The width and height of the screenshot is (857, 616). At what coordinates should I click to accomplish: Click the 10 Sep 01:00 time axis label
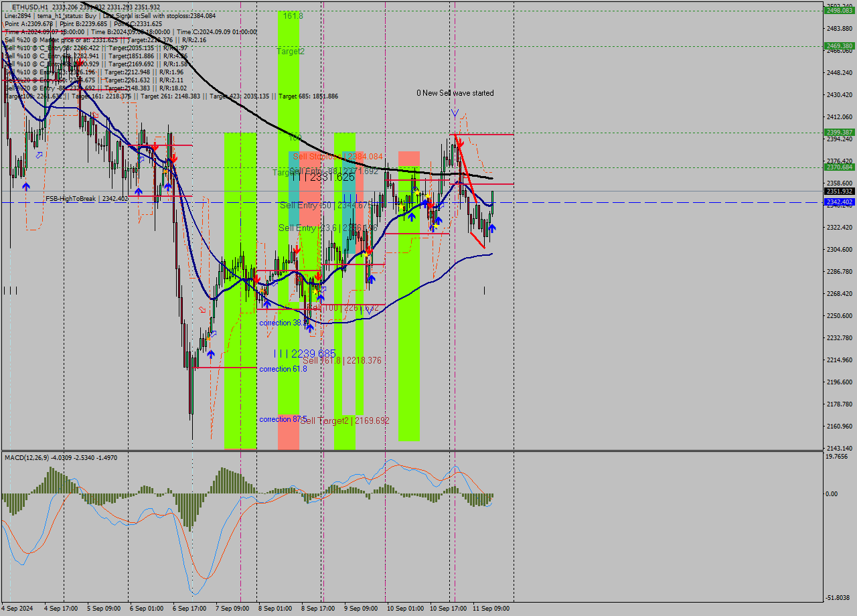click(x=405, y=609)
